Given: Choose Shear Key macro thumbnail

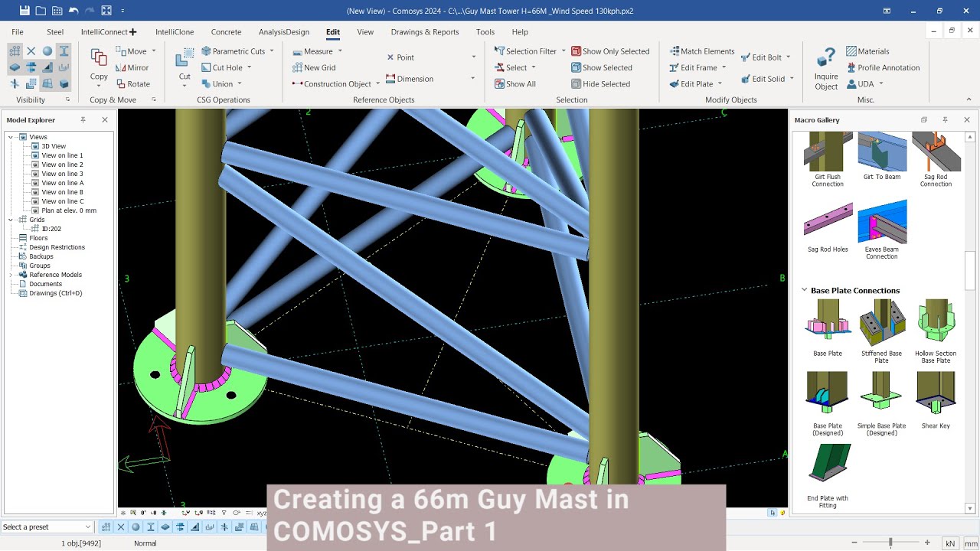Looking at the screenshot, I should coord(936,400).
